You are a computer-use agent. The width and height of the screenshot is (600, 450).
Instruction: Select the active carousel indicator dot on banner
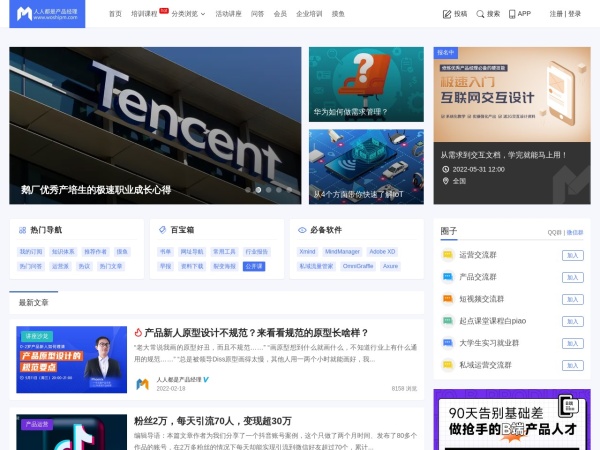click(258, 189)
